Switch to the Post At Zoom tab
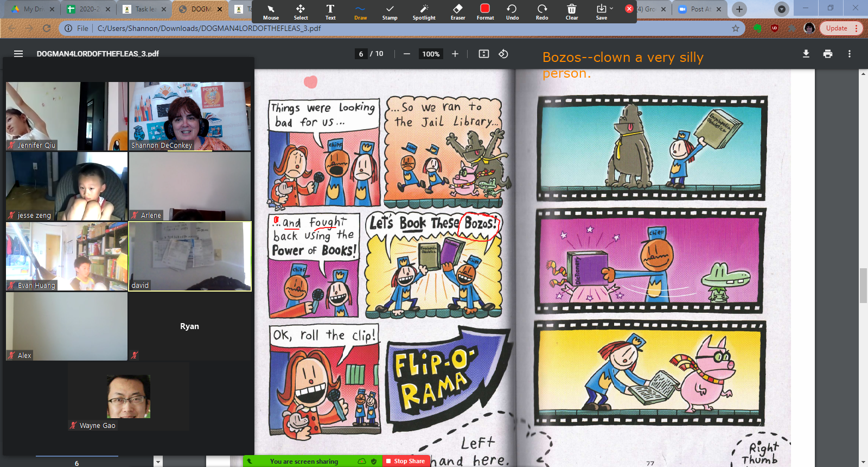This screenshot has height=467, width=868. (x=700, y=9)
